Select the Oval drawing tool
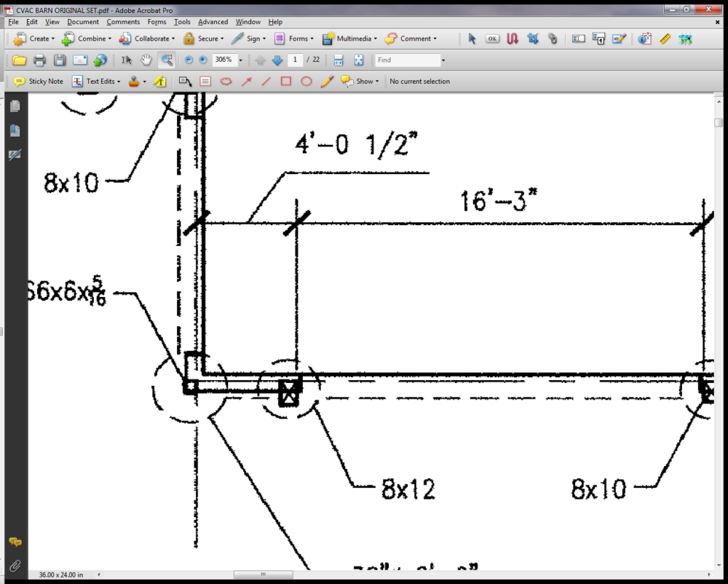728x584 pixels. point(306,81)
